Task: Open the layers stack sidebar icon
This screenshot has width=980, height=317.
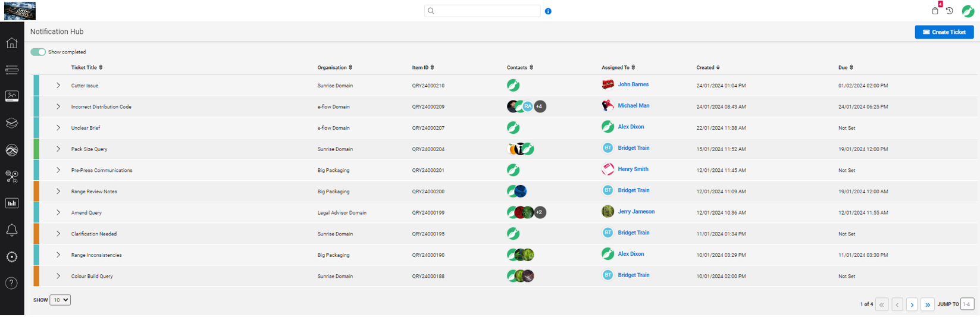Action: (x=12, y=123)
